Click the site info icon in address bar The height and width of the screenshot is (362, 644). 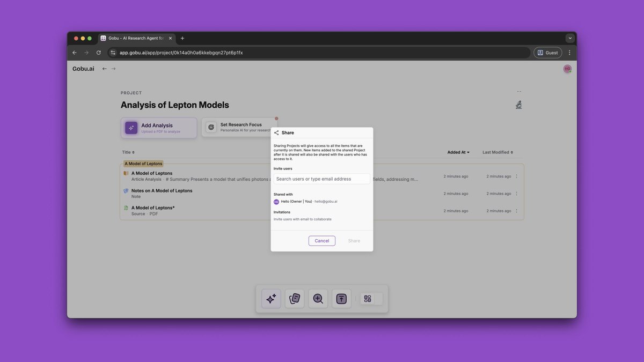click(x=113, y=53)
